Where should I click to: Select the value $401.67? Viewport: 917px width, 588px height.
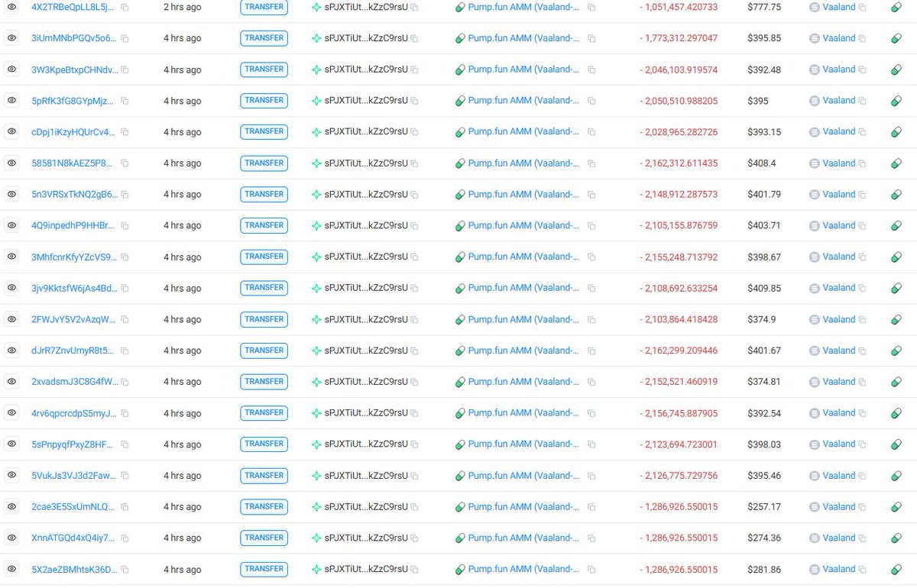(764, 351)
